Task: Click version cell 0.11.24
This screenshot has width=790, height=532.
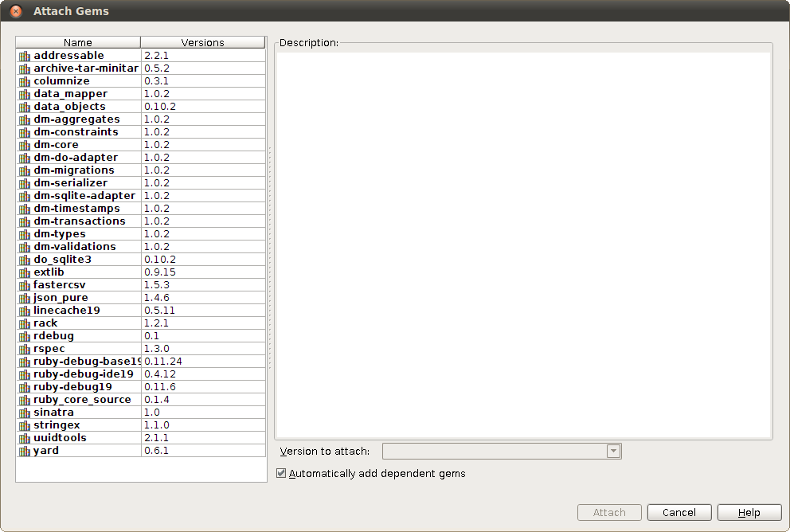Action: [x=203, y=362]
